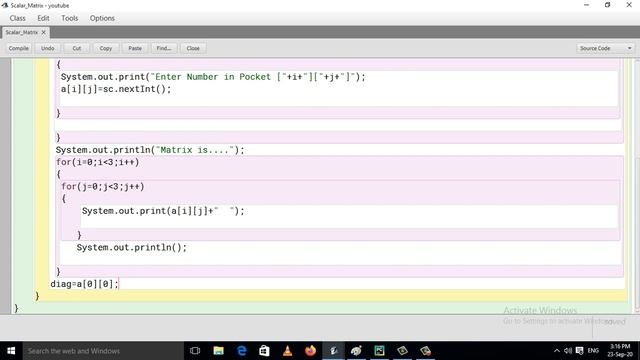Click the 'System.out.println();' line
The height and width of the screenshot is (360, 640).
(x=131, y=247)
